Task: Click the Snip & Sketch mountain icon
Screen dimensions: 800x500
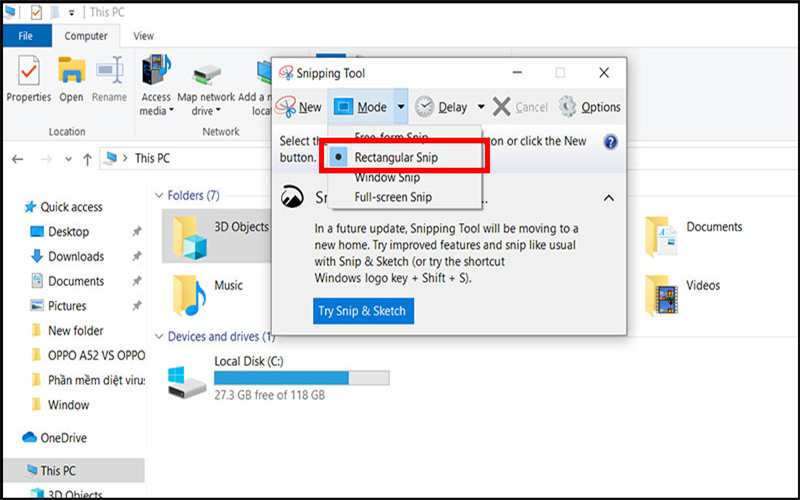Action: (292, 197)
